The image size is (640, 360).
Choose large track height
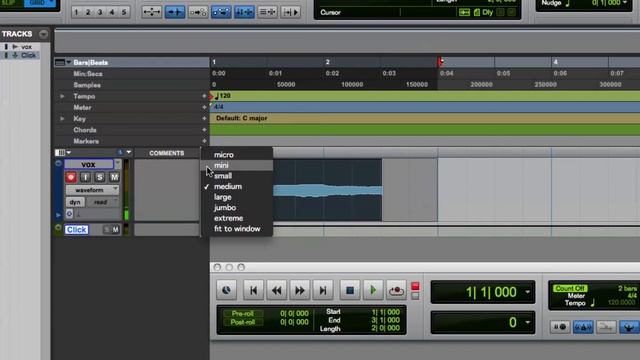tap(237, 197)
